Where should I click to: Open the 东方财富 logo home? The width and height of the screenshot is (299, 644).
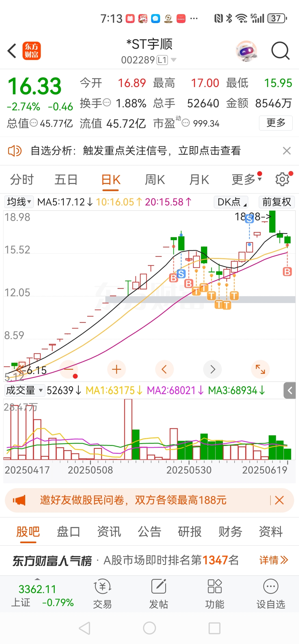tap(31, 51)
